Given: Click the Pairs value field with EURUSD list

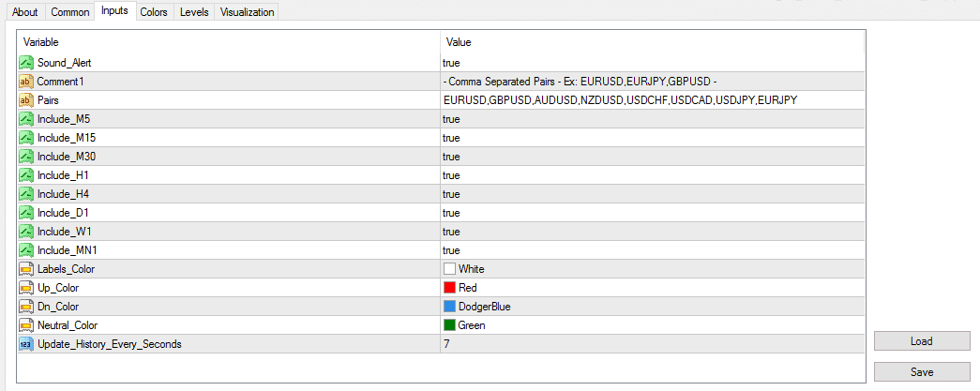Looking at the screenshot, I should 620,100.
